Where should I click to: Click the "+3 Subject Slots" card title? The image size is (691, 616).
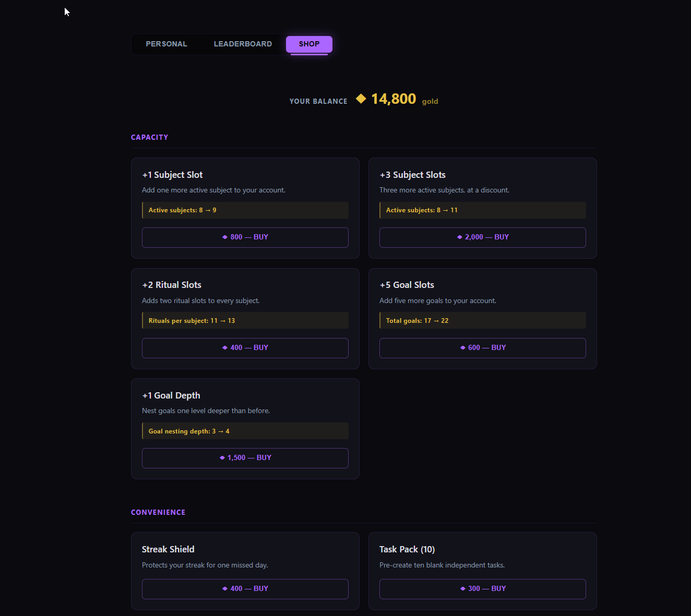[x=412, y=175]
